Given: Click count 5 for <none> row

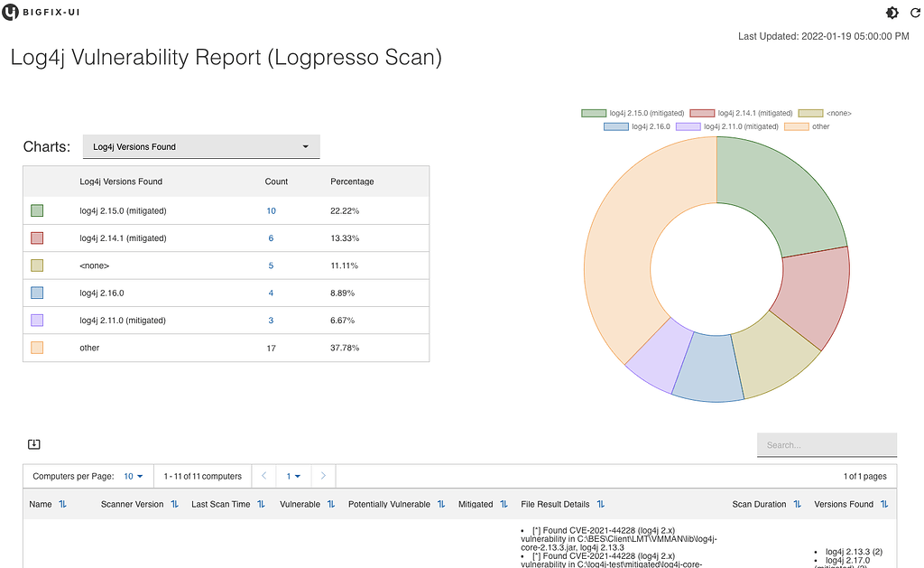Looking at the screenshot, I should click(271, 265).
